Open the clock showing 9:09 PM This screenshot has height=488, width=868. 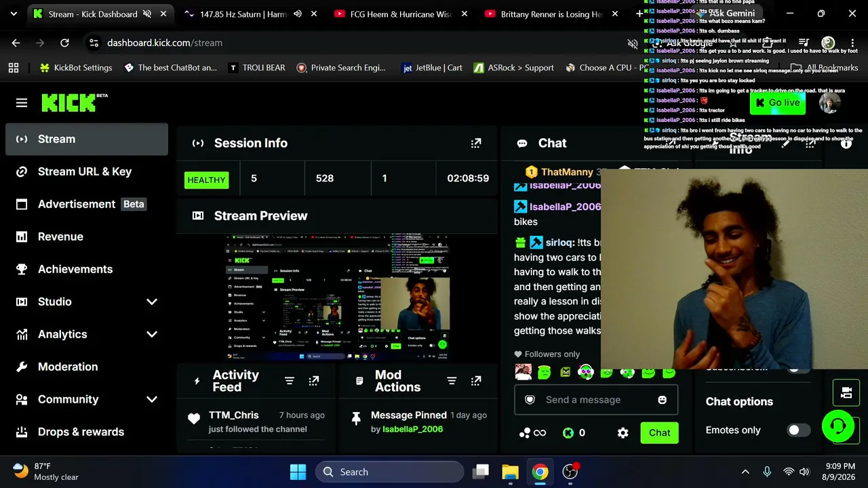click(x=839, y=472)
